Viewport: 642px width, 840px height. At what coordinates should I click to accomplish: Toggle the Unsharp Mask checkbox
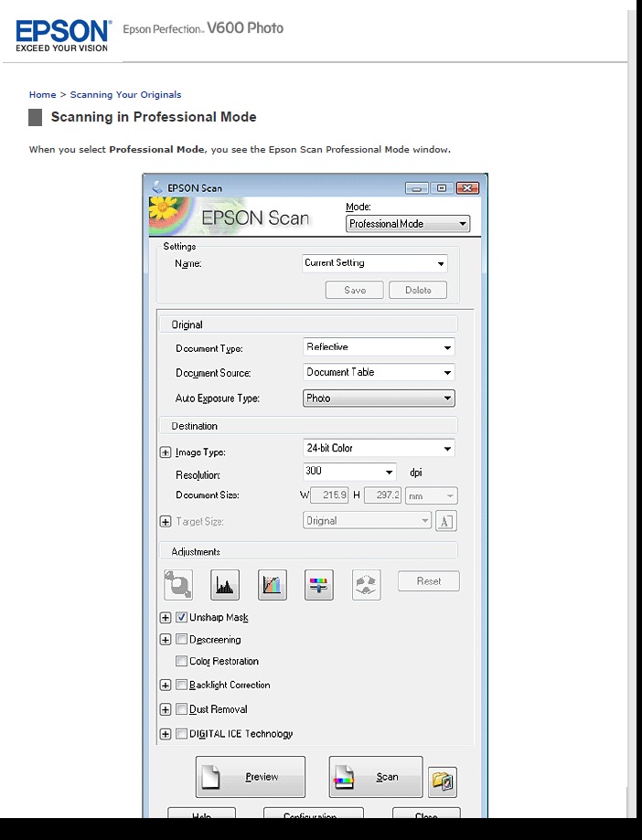coord(182,618)
